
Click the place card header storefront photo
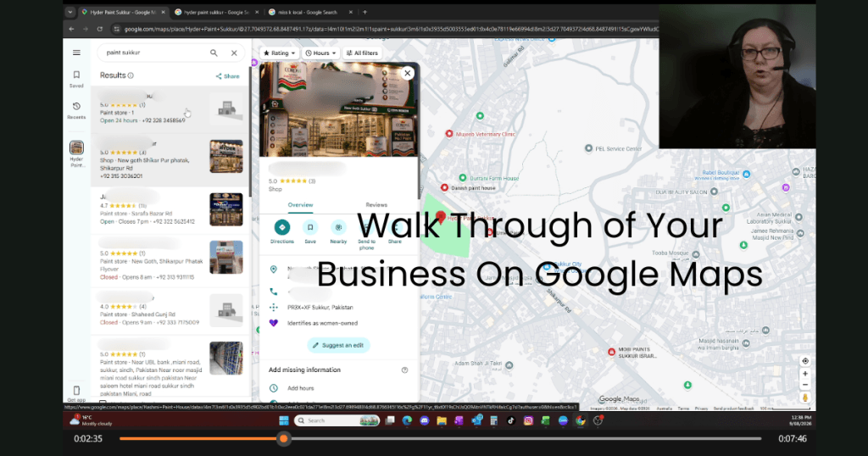pyautogui.click(x=339, y=109)
